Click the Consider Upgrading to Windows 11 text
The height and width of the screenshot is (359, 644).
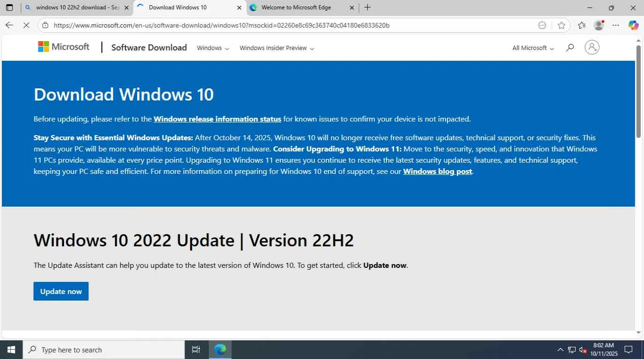click(337, 149)
